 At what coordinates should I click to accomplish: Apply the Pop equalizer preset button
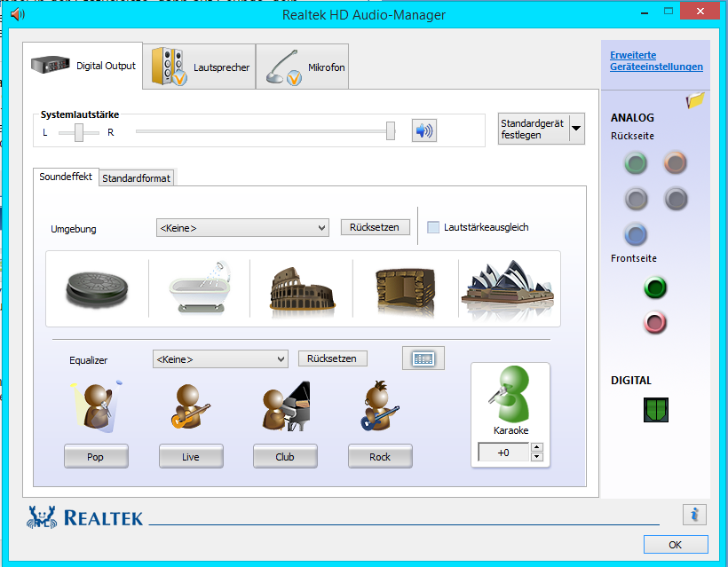[96, 457]
